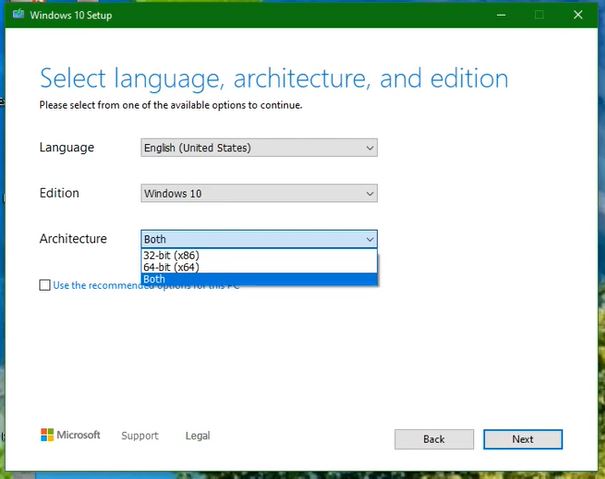Open the Edition dropdown
The width and height of the screenshot is (605, 479).
point(259,193)
